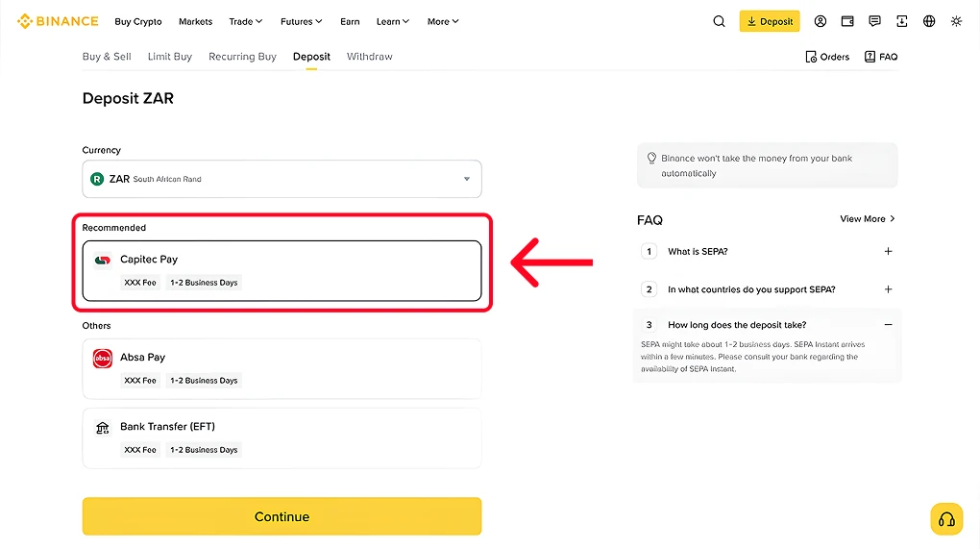Click Markets in top navigation
The image size is (980, 549).
(196, 21)
